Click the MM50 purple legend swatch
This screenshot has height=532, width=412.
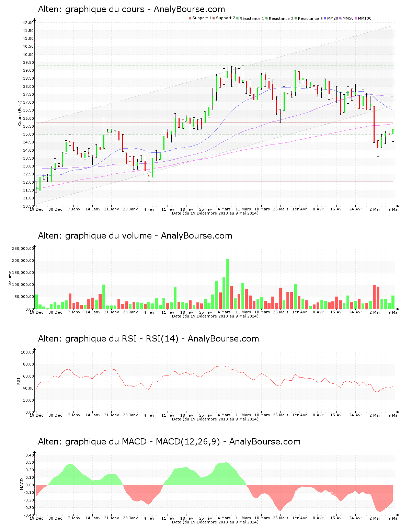tap(340, 18)
